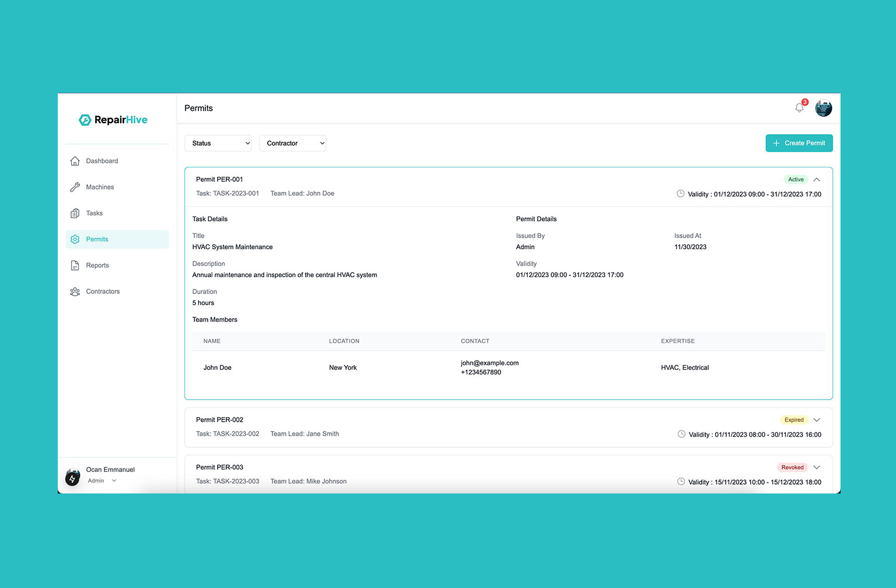Click the EXPERTISE column header
The image size is (896, 588).
(x=678, y=341)
